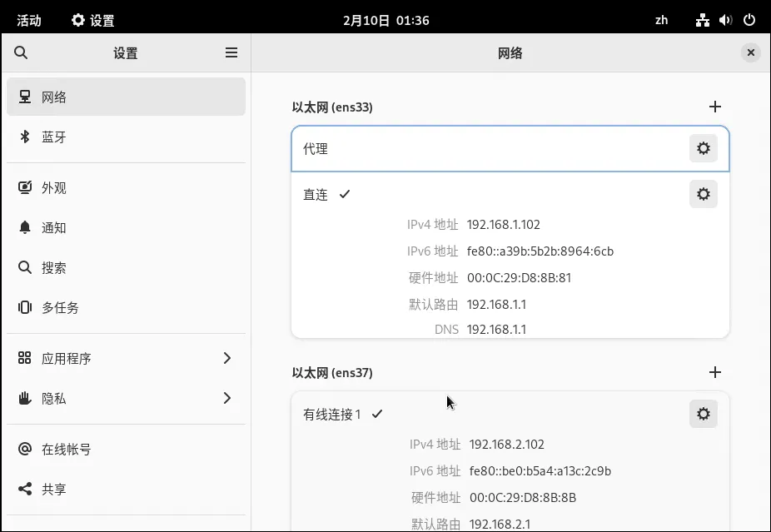The height and width of the screenshot is (532, 771).
Task: Open the 有线连接 1 settings gear
Action: coord(703,414)
